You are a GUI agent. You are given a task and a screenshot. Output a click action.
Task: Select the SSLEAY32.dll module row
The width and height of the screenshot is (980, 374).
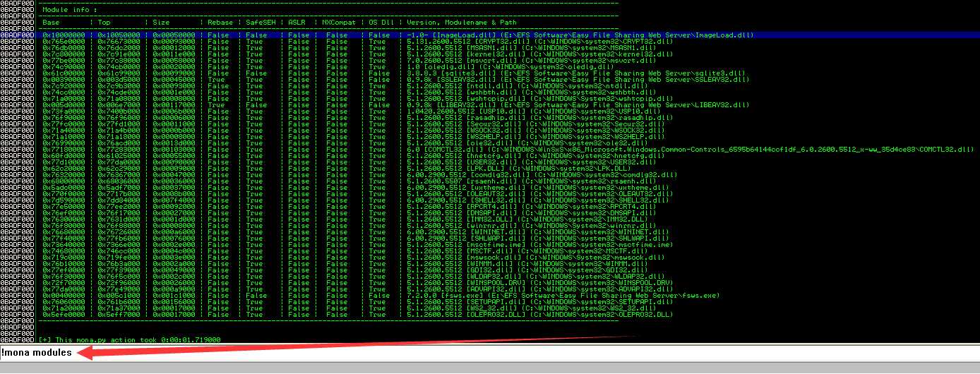point(490,79)
